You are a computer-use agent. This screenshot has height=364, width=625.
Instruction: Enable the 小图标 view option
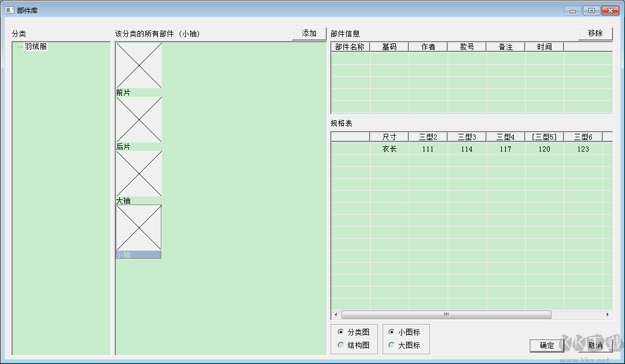coord(391,332)
